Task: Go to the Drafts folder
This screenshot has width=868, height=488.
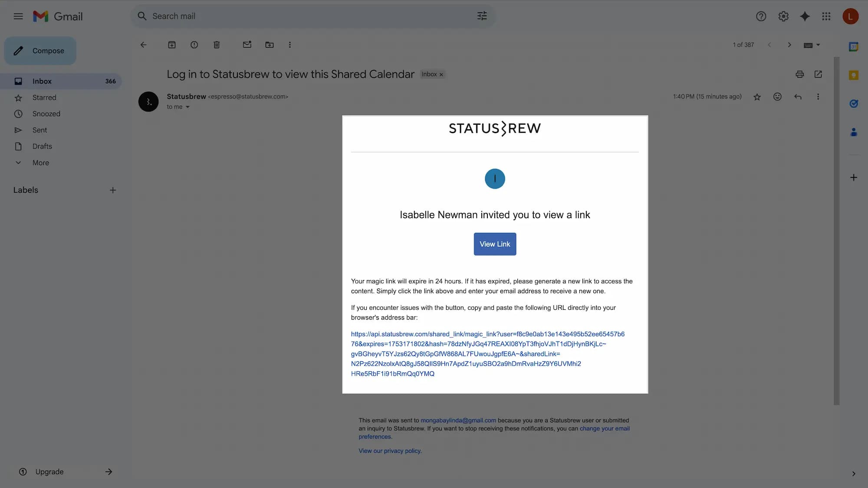Action: (42, 146)
